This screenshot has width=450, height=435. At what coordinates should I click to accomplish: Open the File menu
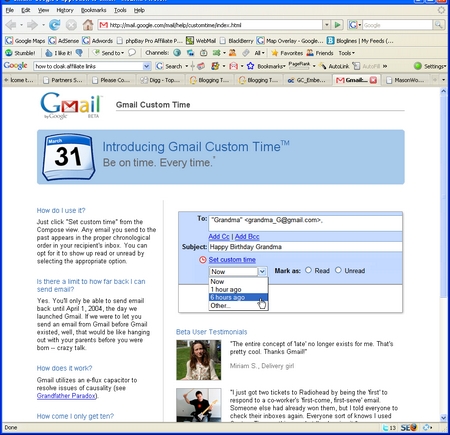click(x=10, y=10)
